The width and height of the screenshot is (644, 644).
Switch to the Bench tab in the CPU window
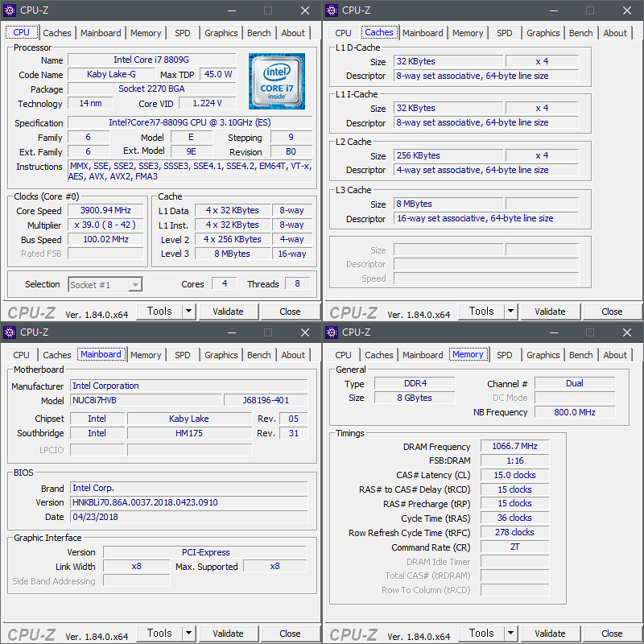pos(258,33)
